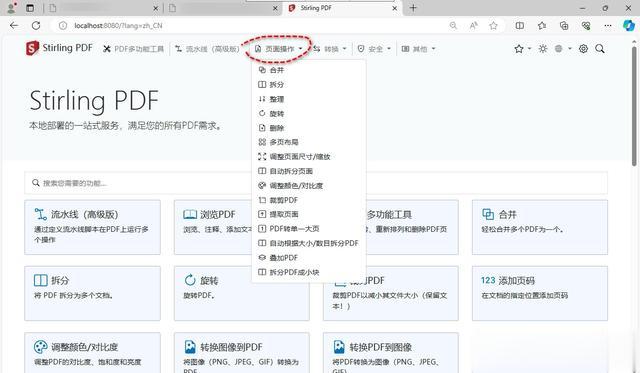Screen dimensions: 640x373
Task: Open a new browser tab
Action: click(413, 8)
